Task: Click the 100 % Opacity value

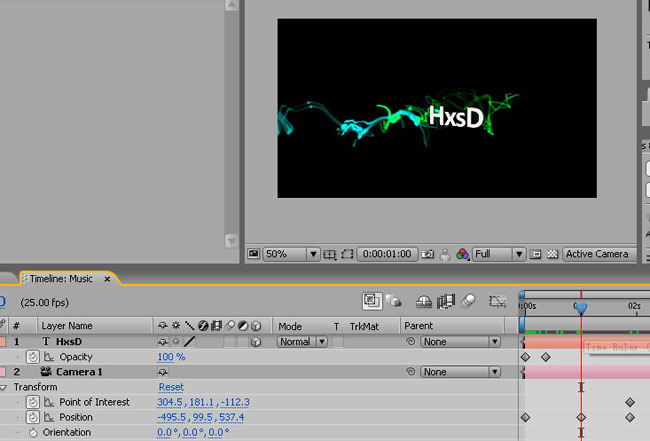Action: click(171, 357)
